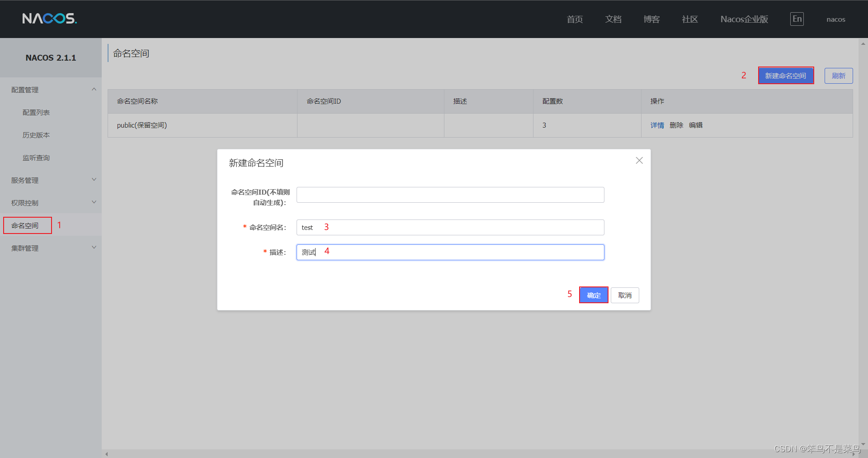Open 配置列表 in the sidebar
This screenshot has height=458, width=868.
pyautogui.click(x=36, y=112)
